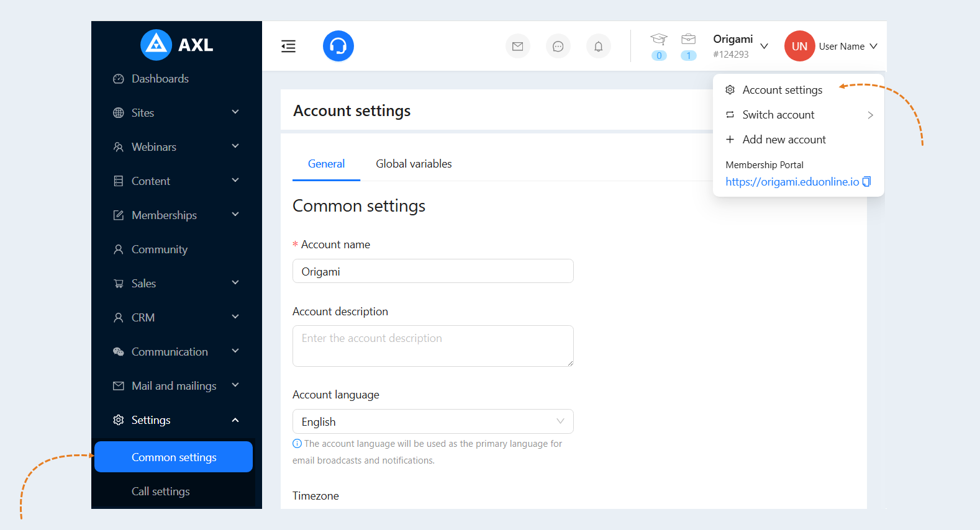
Task: Collapse sidebar with the menu fold icon
Action: click(288, 47)
